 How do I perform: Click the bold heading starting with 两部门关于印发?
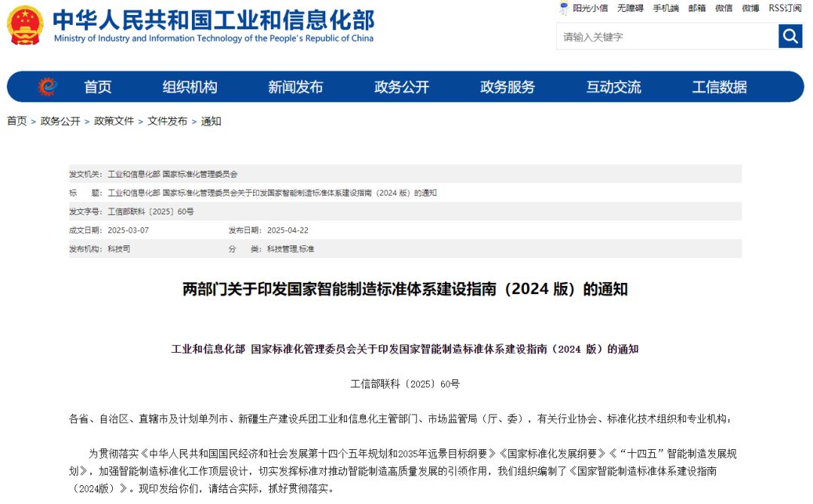click(405, 289)
